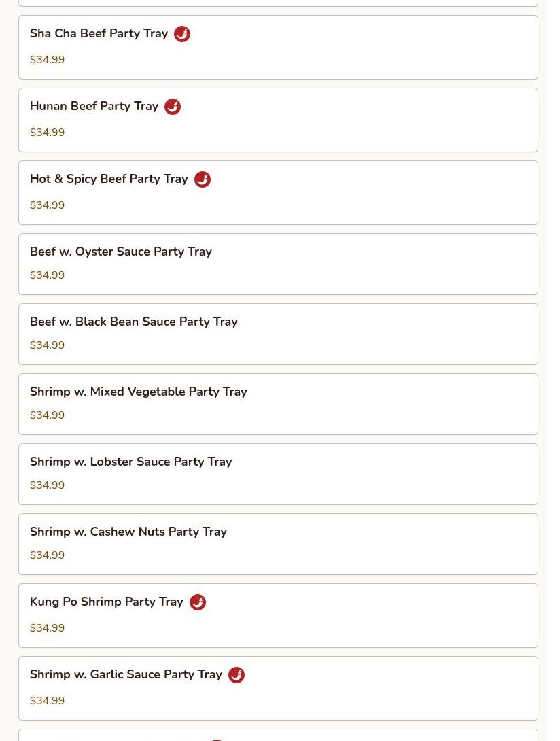The image size is (560, 741).
Task: Open the Sha Cha Beef Party Tray item
Action: click(x=99, y=34)
